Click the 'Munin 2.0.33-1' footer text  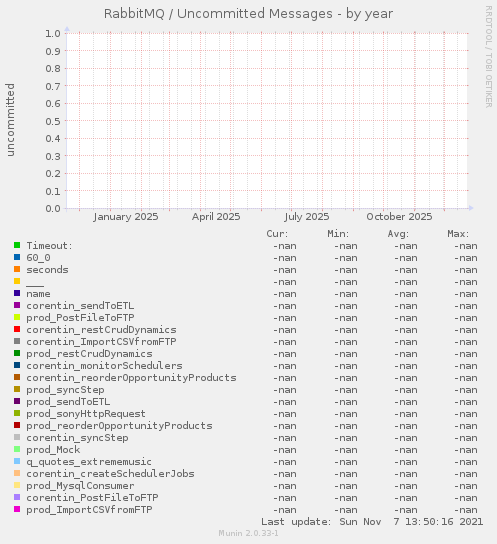248,533
